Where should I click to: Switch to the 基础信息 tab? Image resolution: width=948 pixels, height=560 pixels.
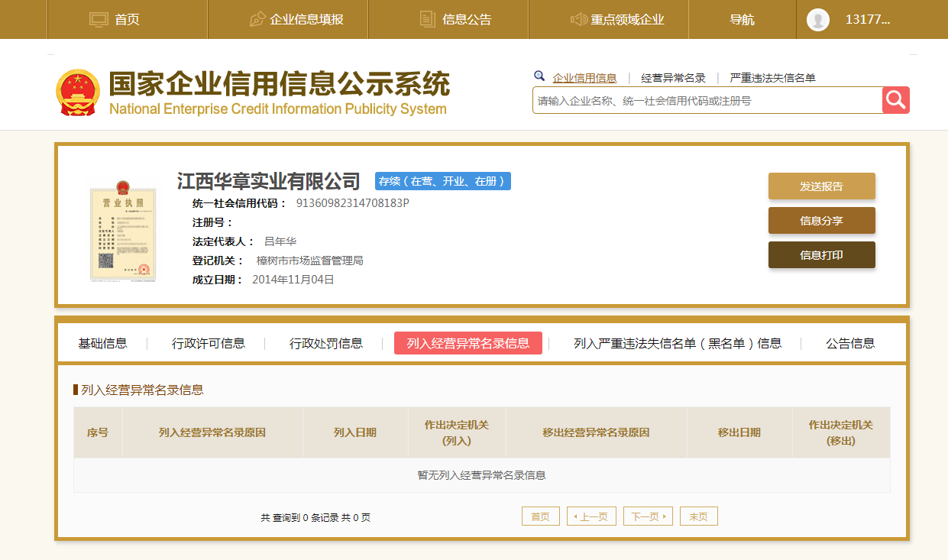pos(102,343)
